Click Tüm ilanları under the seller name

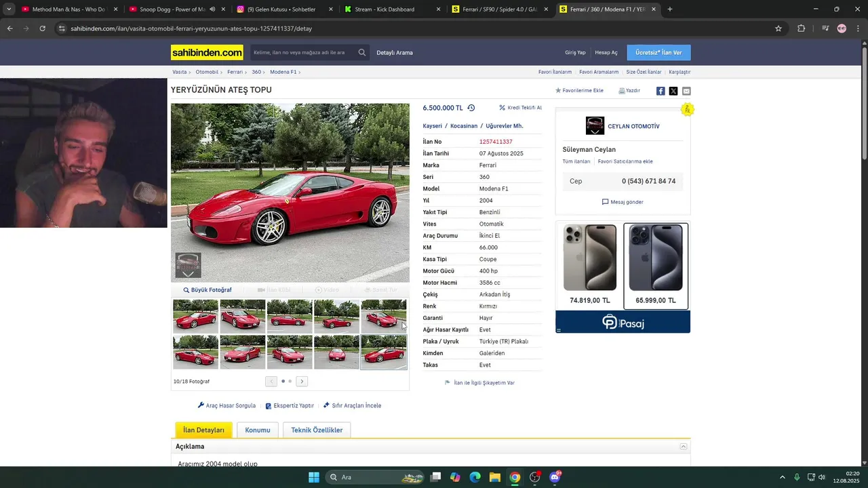coord(576,161)
